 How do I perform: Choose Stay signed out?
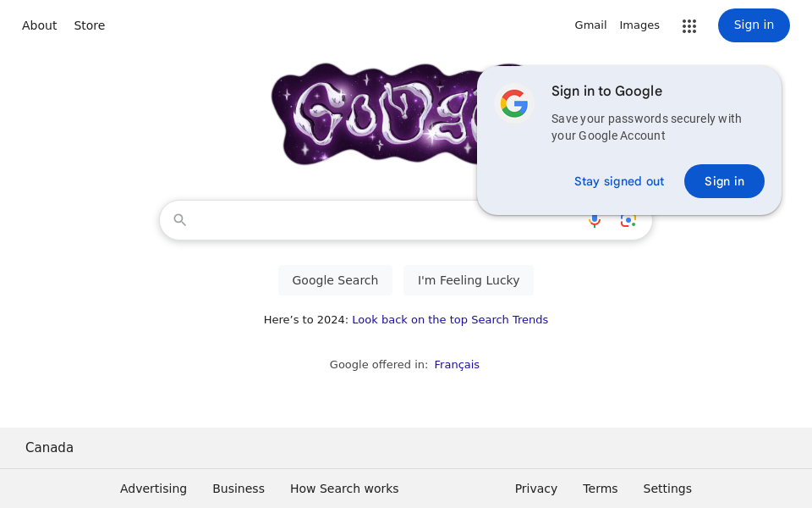[619, 181]
